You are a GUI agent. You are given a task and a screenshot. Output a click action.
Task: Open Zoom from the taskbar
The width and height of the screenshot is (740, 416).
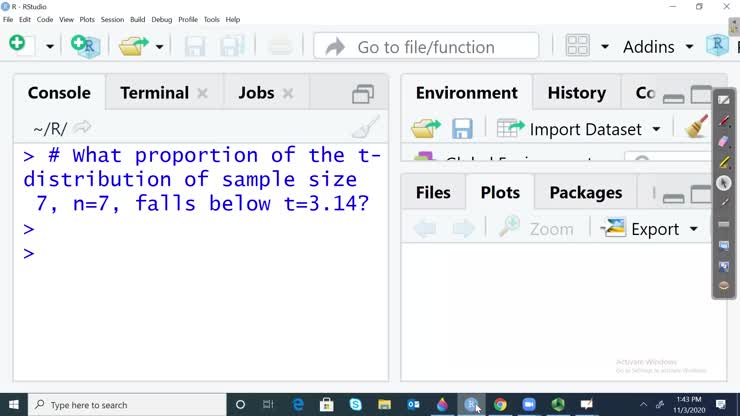pos(529,405)
